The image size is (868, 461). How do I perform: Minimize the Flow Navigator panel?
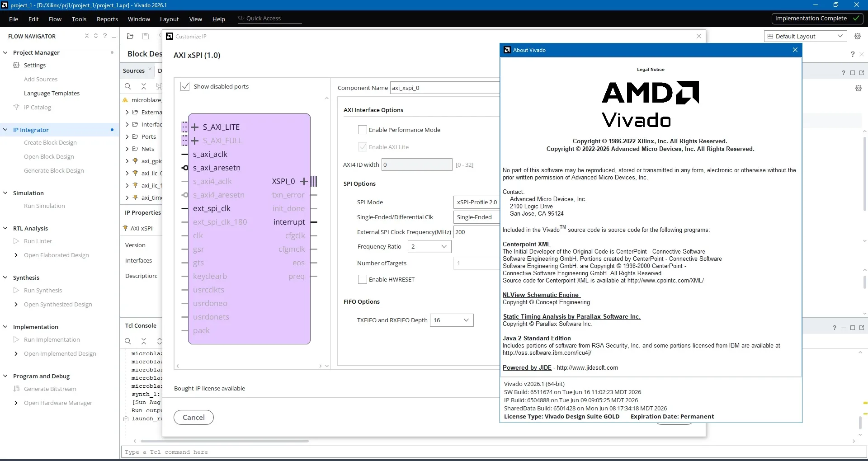pos(114,36)
